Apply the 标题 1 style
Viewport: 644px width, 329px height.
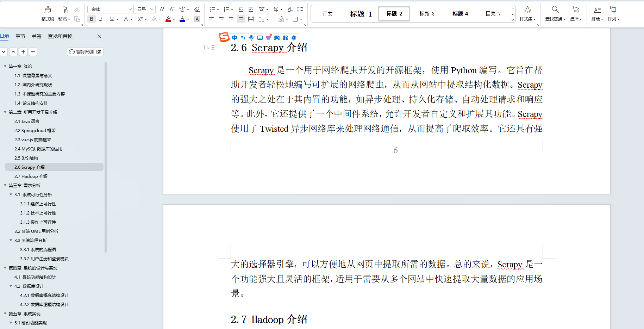tap(361, 14)
